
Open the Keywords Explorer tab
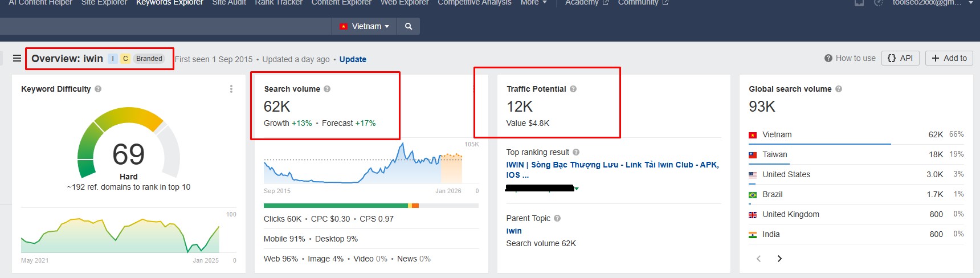[169, 2]
